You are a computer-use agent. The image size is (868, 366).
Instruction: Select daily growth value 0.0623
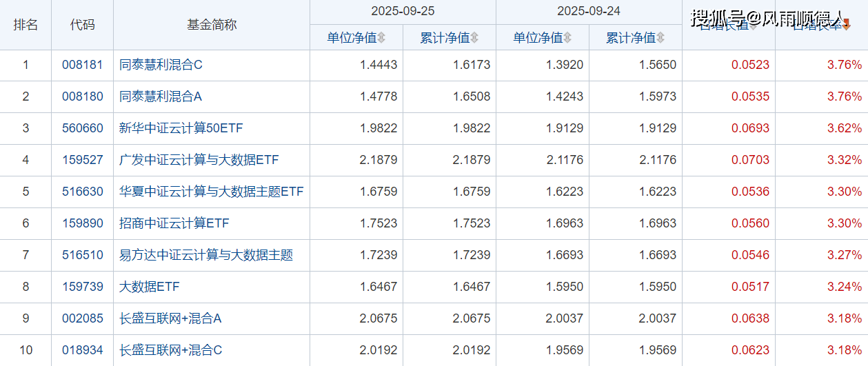(751, 350)
